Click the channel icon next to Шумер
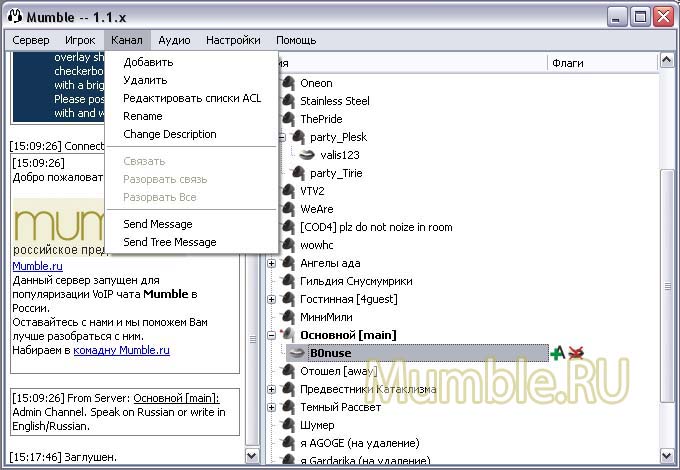The image size is (680, 470). click(x=289, y=425)
